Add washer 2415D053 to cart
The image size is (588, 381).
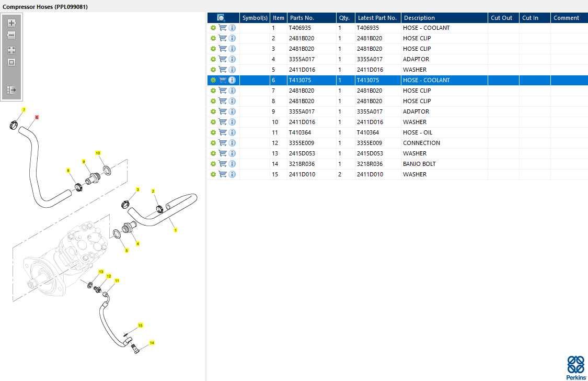coord(223,153)
